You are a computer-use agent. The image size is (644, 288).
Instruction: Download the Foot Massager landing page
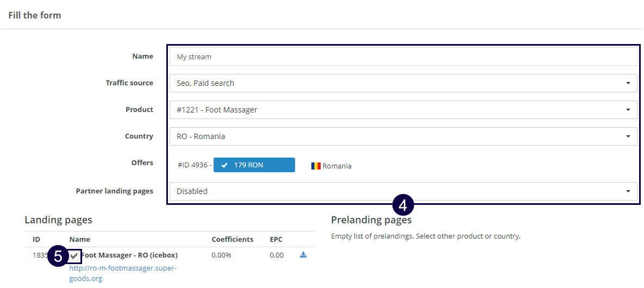point(303,255)
